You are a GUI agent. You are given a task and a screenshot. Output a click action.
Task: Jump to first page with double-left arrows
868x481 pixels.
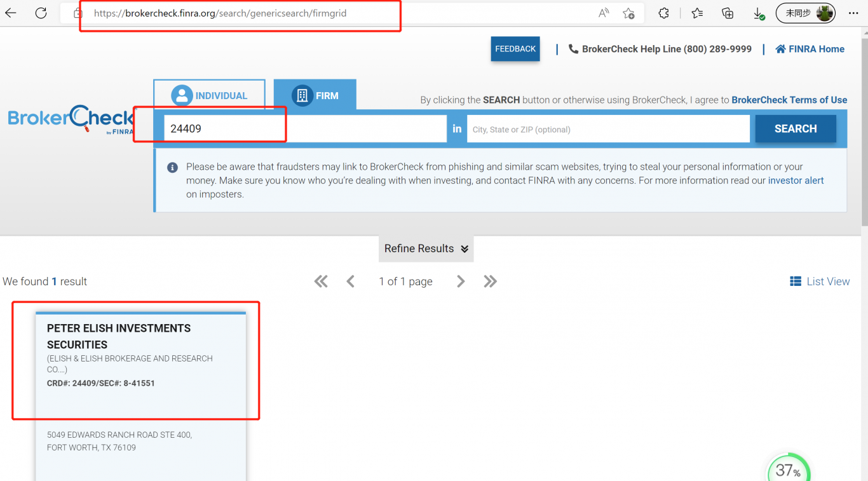coord(321,281)
